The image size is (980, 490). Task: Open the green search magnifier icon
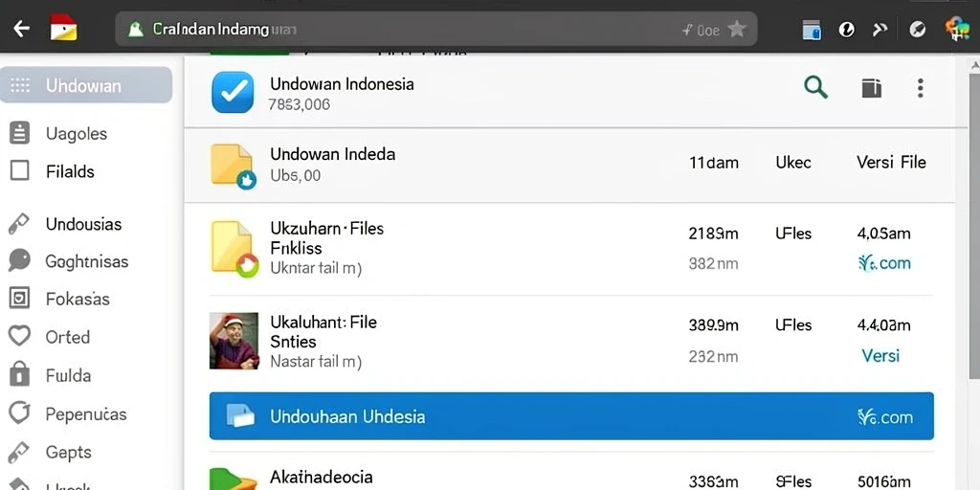coord(815,87)
